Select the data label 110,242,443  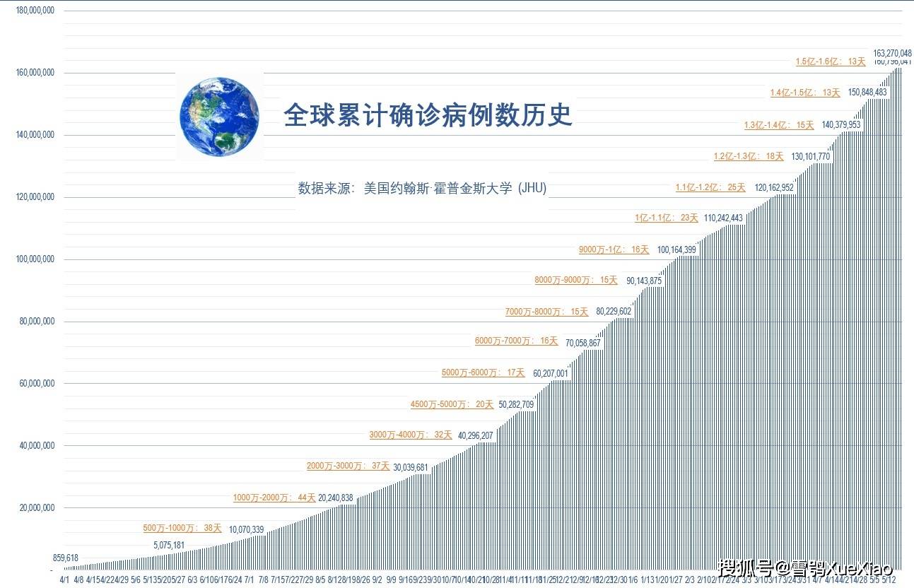point(723,218)
